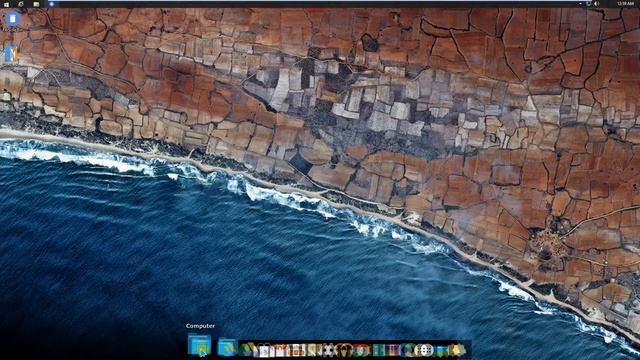Launch Google Drive from the dock

(x=247, y=350)
